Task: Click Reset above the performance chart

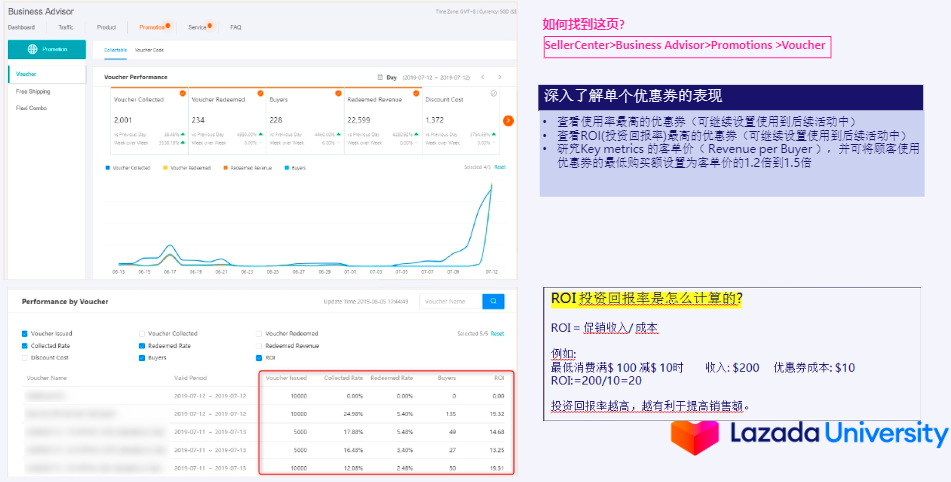Action: (x=500, y=167)
